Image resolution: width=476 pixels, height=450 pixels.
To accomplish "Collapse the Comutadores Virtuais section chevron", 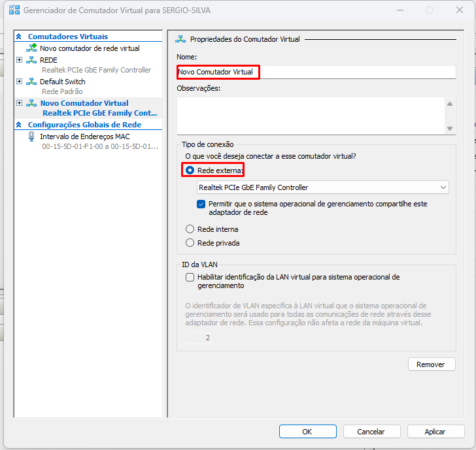I will pos(19,37).
